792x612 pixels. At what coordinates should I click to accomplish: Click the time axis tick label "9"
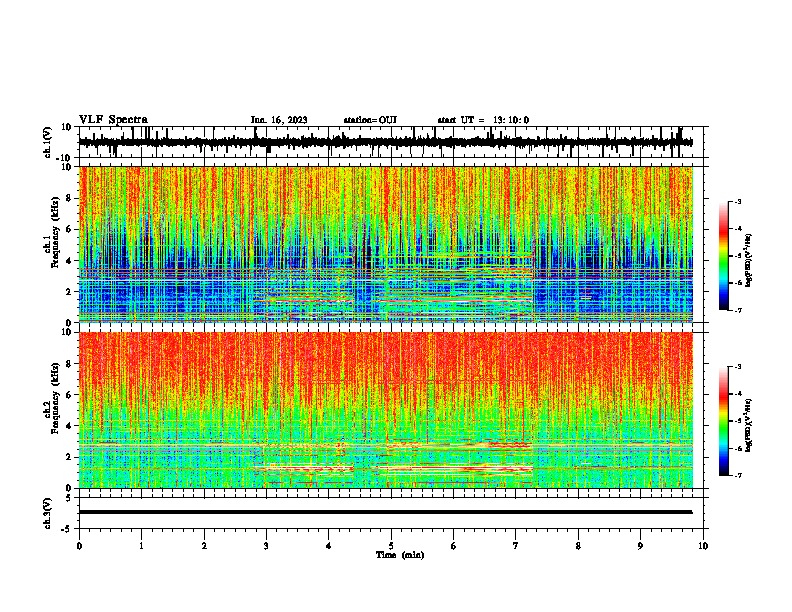point(640,546)
